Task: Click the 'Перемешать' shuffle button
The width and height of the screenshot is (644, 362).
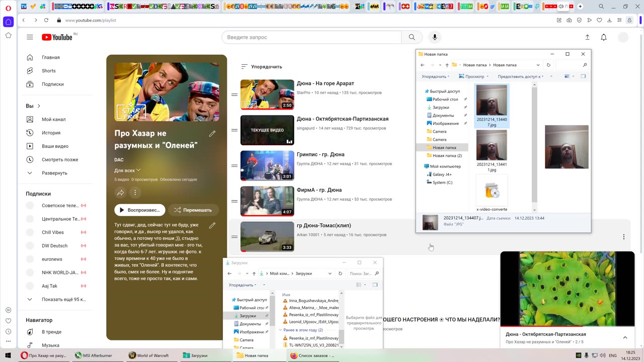Action: pos(193,210)
